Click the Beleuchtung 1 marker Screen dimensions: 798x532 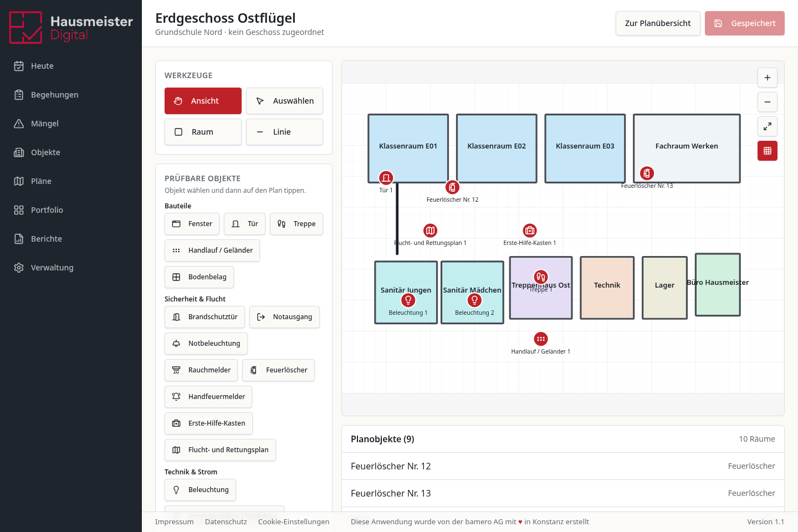pyautogui.click(x=408, y=300)
